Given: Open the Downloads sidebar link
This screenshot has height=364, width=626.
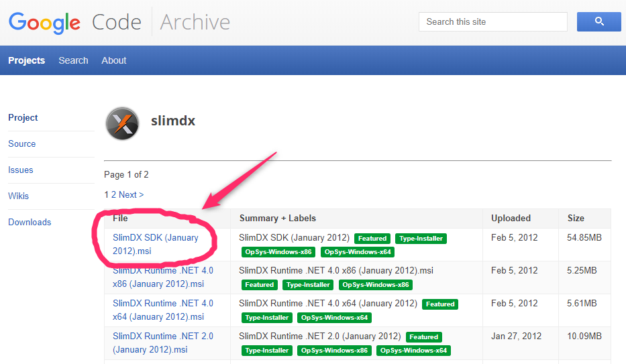Looking at the screenshot, I should coord(30,222).
